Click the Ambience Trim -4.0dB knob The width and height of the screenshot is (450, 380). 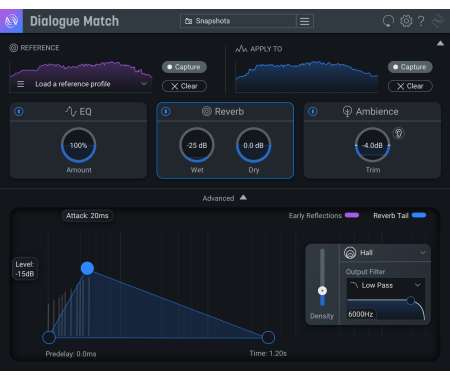tap(373, 145)
